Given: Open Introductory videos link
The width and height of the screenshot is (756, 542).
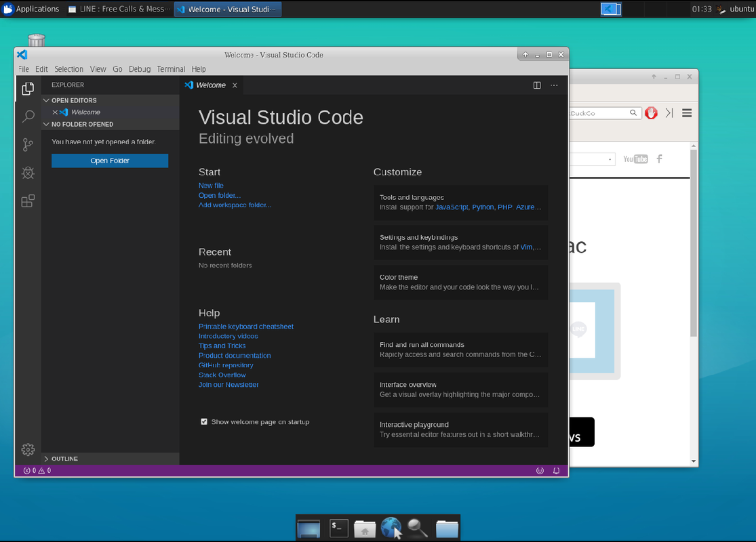Looking at the screenshot, I should click(x=228, y=336).
